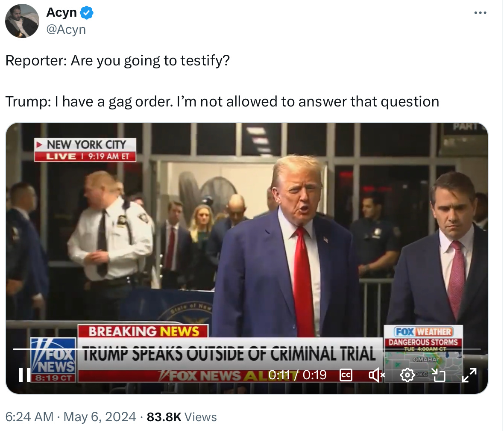Image resolution: width=504 pixels, height=431 pixels.
Task: Click the tweet text about gag order
Action: coord(222,102)
